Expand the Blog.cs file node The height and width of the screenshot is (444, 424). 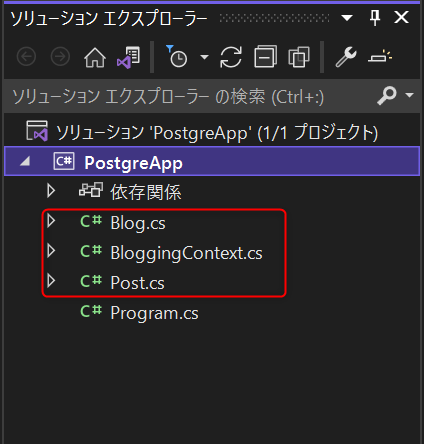click(51, 221)
